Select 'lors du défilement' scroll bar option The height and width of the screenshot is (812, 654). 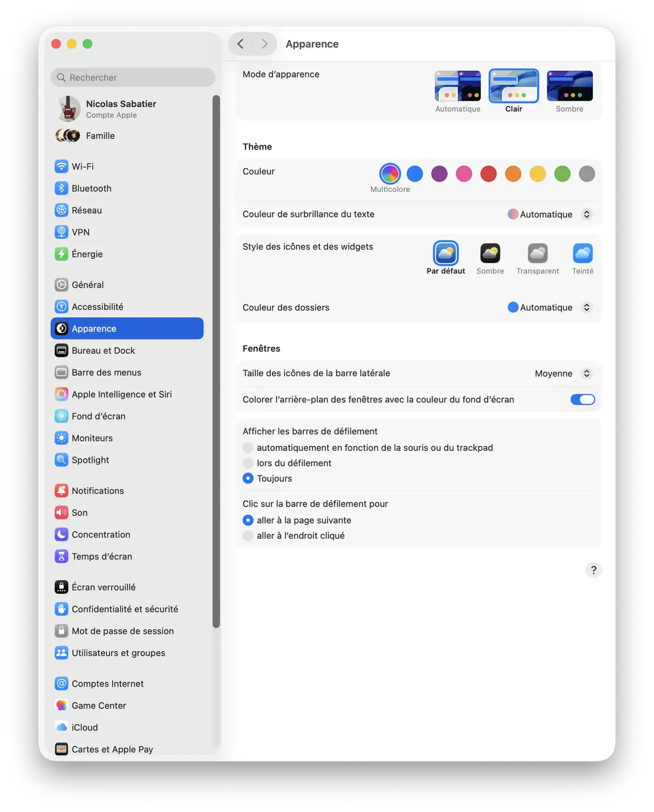click(x=249, y=463)
